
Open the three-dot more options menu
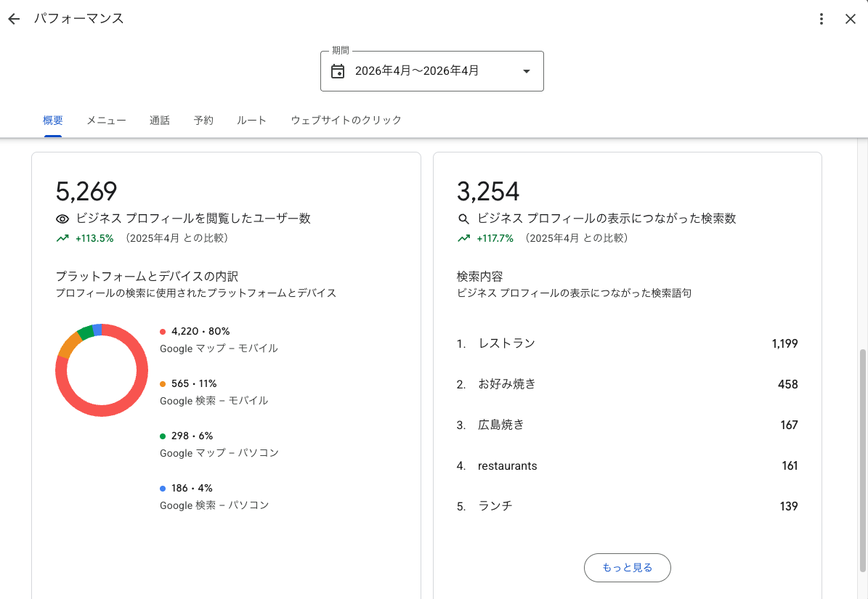(822, 19)
